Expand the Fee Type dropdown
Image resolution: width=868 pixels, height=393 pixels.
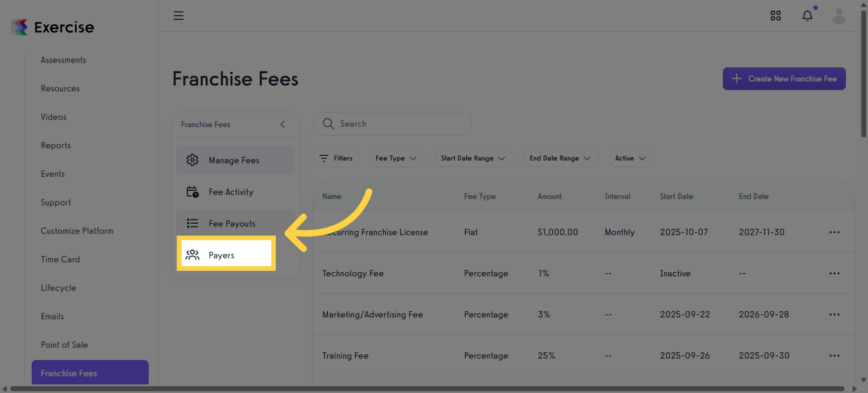click(397, 158)
